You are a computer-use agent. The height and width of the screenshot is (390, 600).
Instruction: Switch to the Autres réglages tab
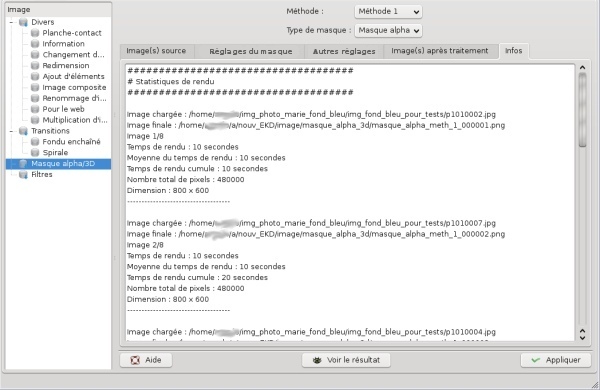(344, 51)
